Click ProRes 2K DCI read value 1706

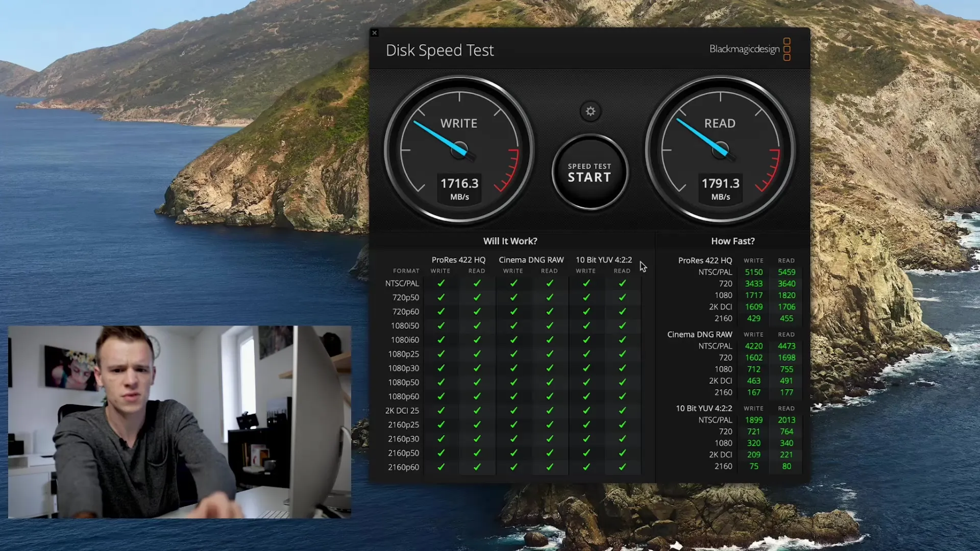[x=787, y=307]
